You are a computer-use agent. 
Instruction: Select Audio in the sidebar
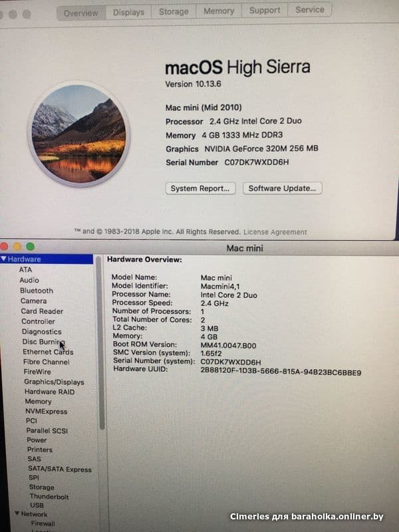click(29, 280)
